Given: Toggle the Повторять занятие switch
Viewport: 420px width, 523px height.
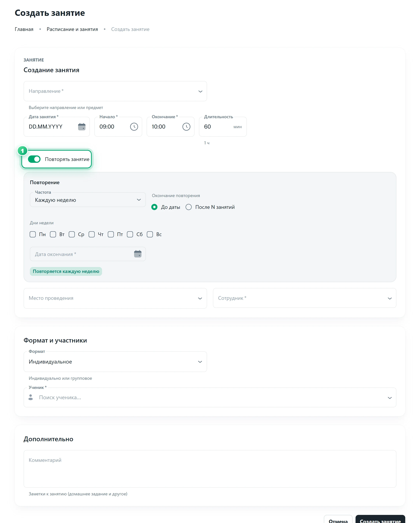Looking at the screenshot, I should pyautogui.click(x=34, y=159).
